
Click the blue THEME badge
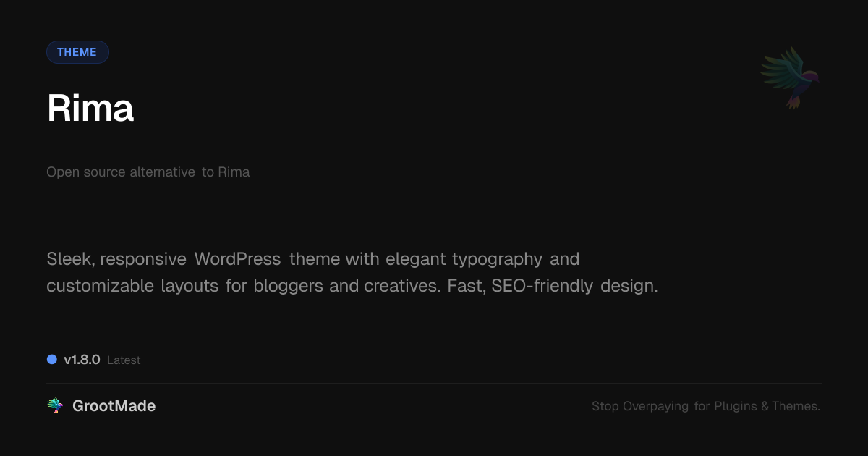coord(77,52)
